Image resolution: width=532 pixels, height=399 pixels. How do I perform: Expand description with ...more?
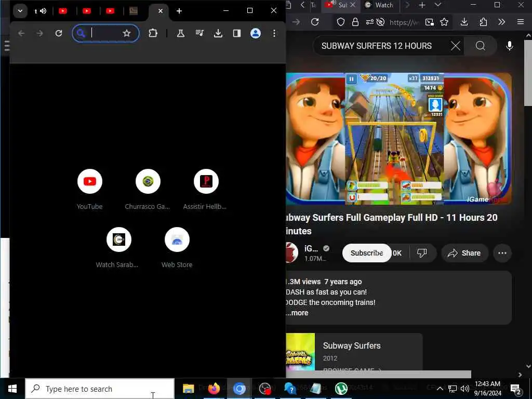[x=297, y=313]
